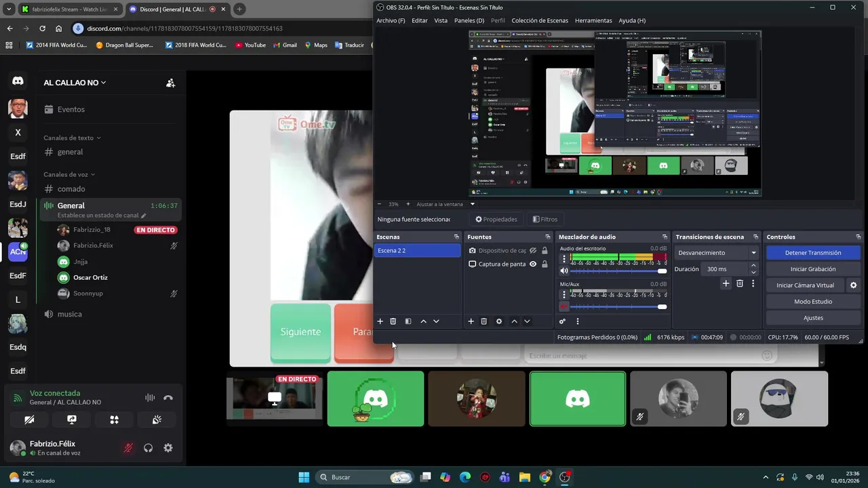
Task: Adjust Audio del escritorio volume slider
Action: coord(618,271)
